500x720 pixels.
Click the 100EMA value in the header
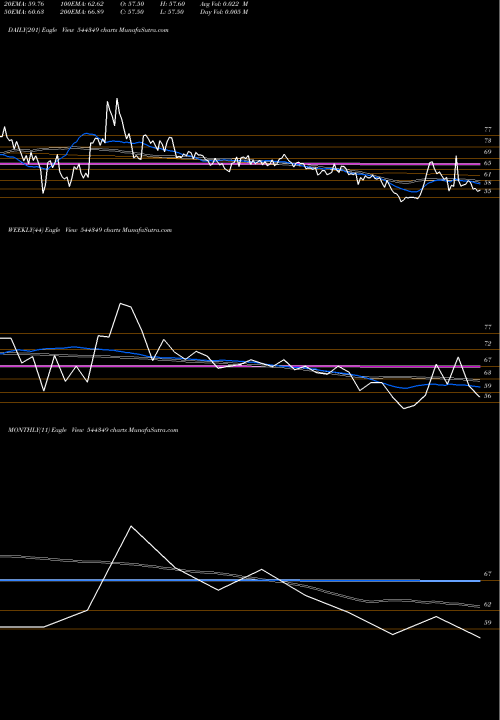(82, 4)
